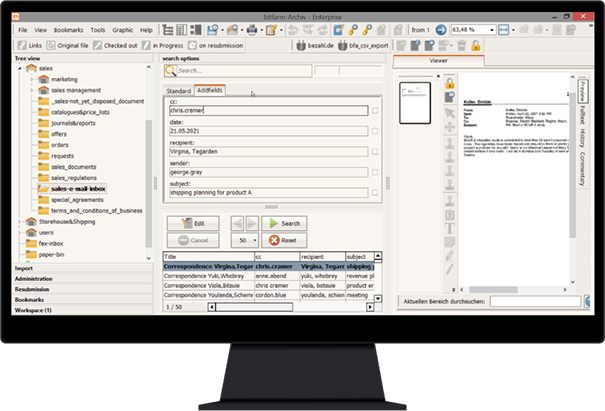Select the text T annotation tool
The height and width of the screenshot is (411, 605).
(450, 228)
